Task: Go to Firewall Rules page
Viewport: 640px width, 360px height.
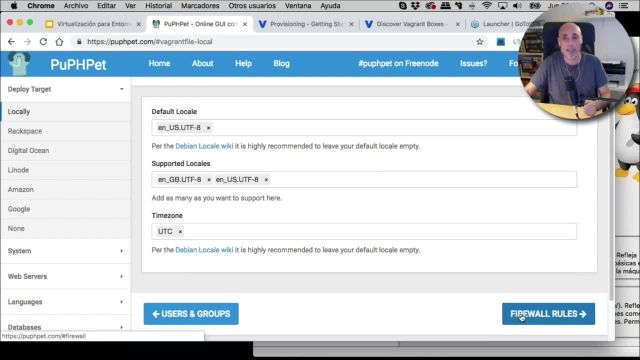Action: point(548,314)
